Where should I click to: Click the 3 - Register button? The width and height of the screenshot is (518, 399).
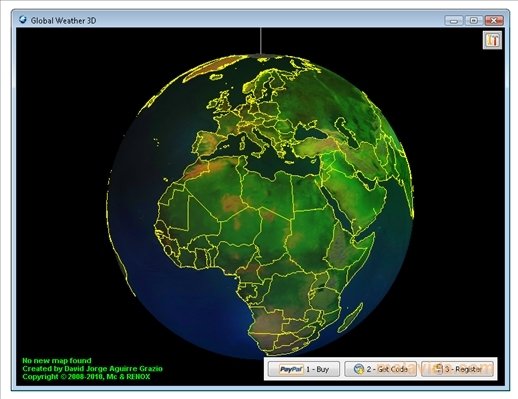pos(457,369)
